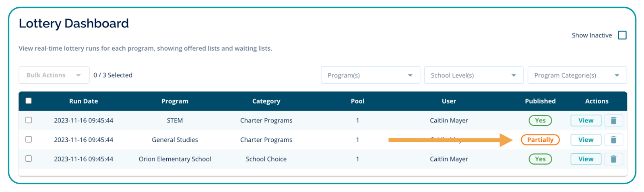
Task: Select the Orion Elementary School row checkbox
Action: point(29,159)
